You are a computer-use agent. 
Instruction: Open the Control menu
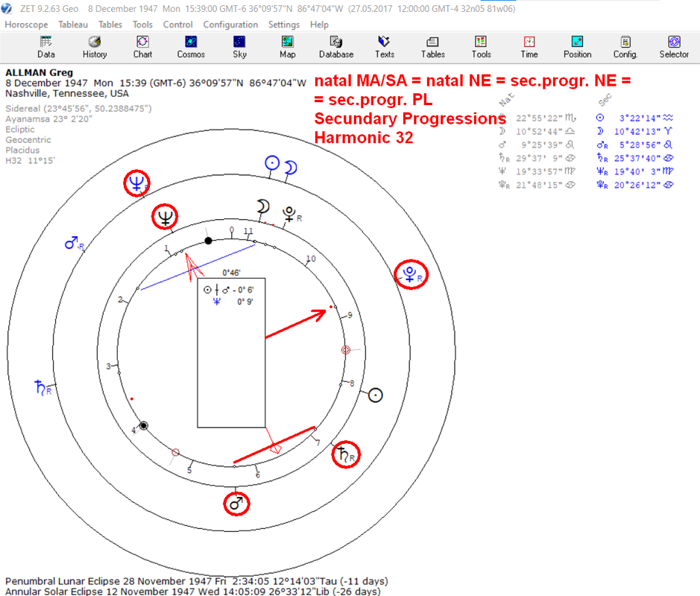[x=177, y=25]
